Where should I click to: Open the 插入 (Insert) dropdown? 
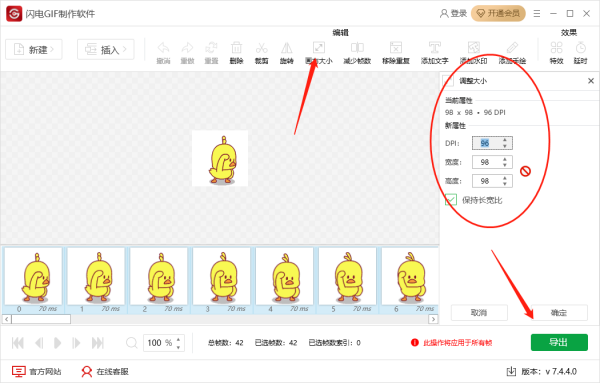click(x=106, y=50)
